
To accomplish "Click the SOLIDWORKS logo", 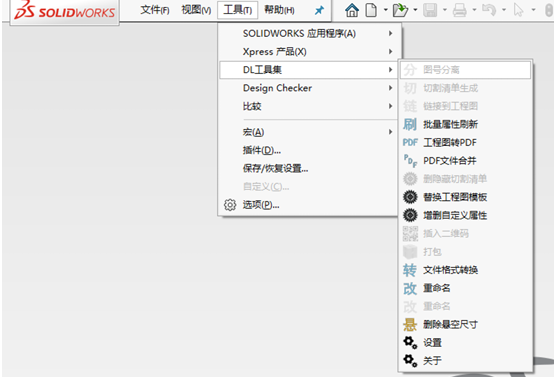I will (65, 11).
